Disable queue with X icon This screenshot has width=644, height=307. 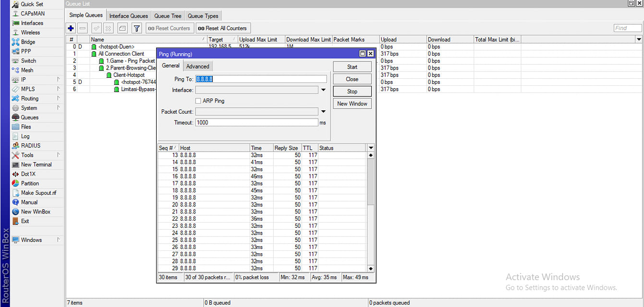109,28
